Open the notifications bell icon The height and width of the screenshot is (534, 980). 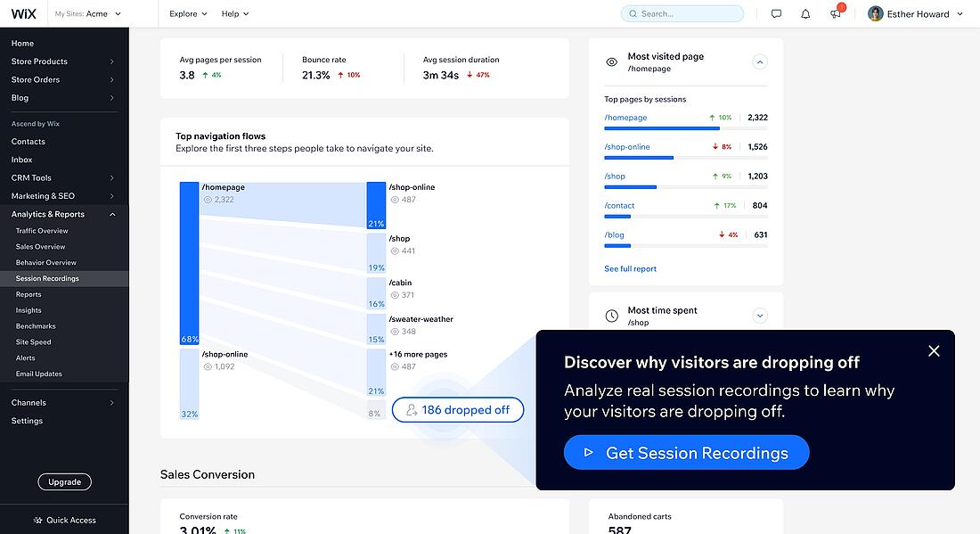click(805, 13)
